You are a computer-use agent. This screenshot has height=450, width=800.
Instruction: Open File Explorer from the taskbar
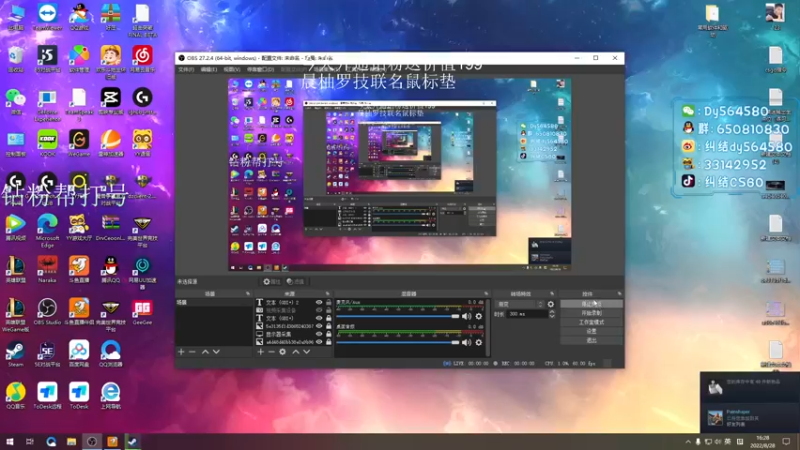71,441
